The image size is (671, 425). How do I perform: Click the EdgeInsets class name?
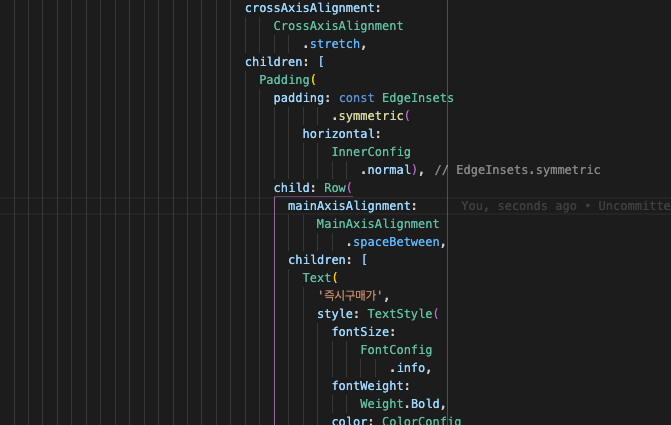click(x=418, y=98)
